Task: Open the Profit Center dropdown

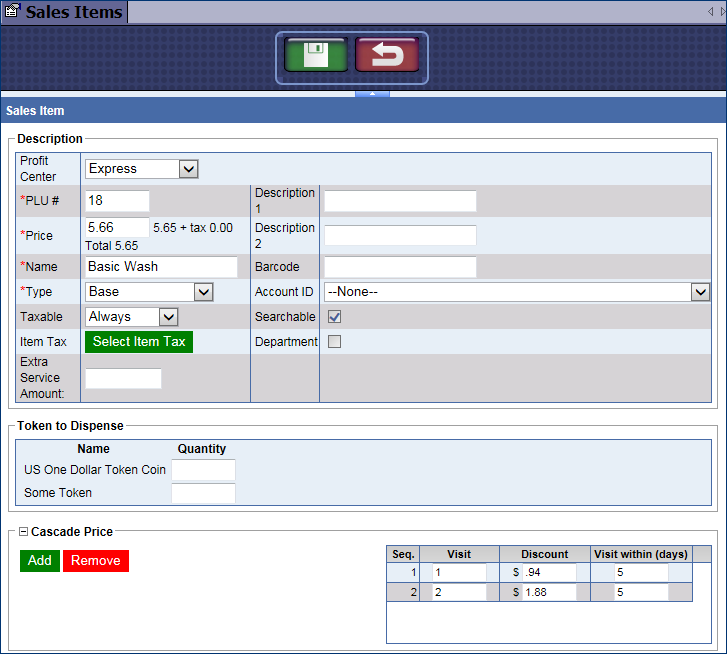Action: coord(188,169)
